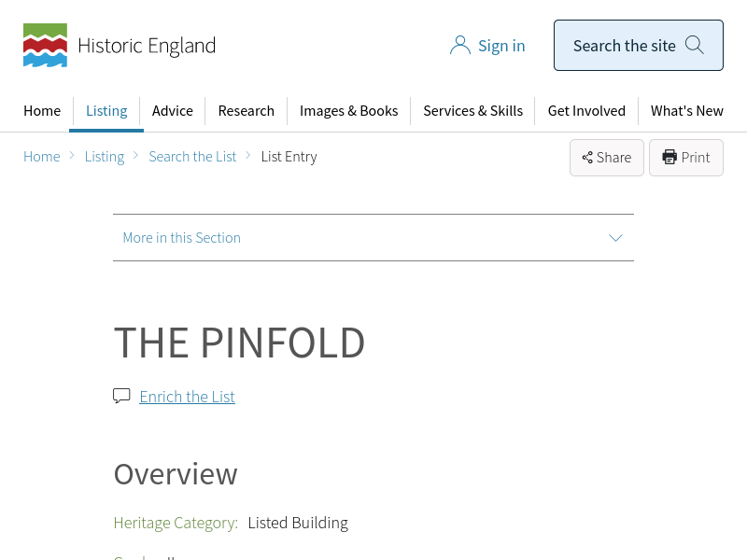The image size is (747, 560).
Task: Open the Advice menu item
Action: [x=173, y=110]
